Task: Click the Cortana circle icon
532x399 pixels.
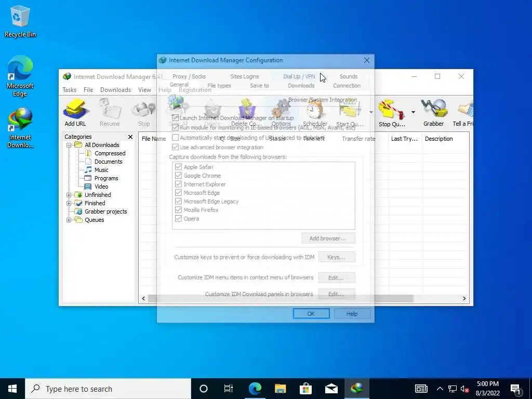Action: (x=204, y=389)
